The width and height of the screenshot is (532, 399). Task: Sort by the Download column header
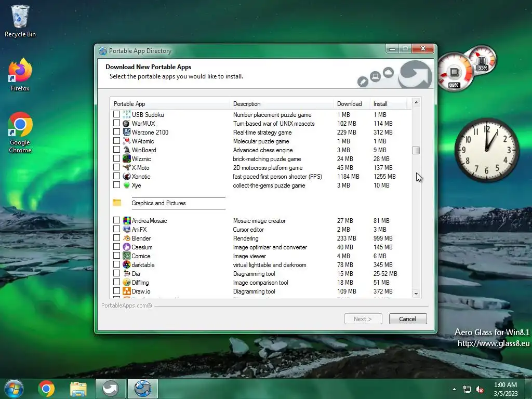352,104
